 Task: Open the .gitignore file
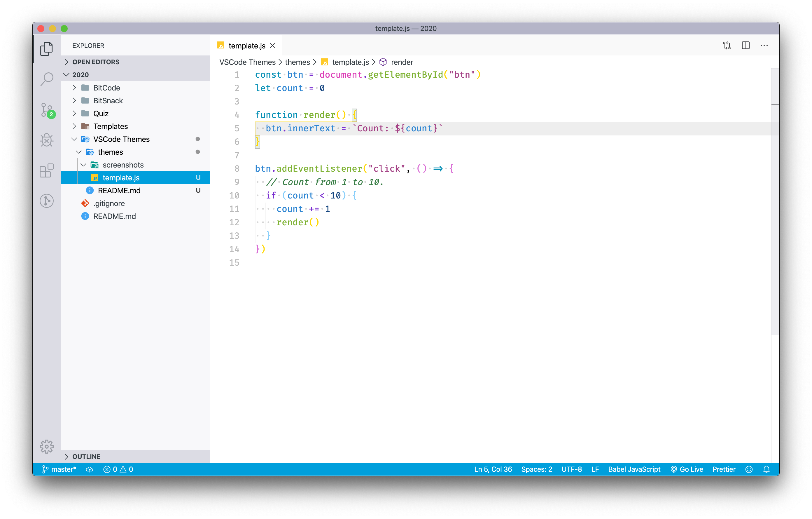click(109, 203)
